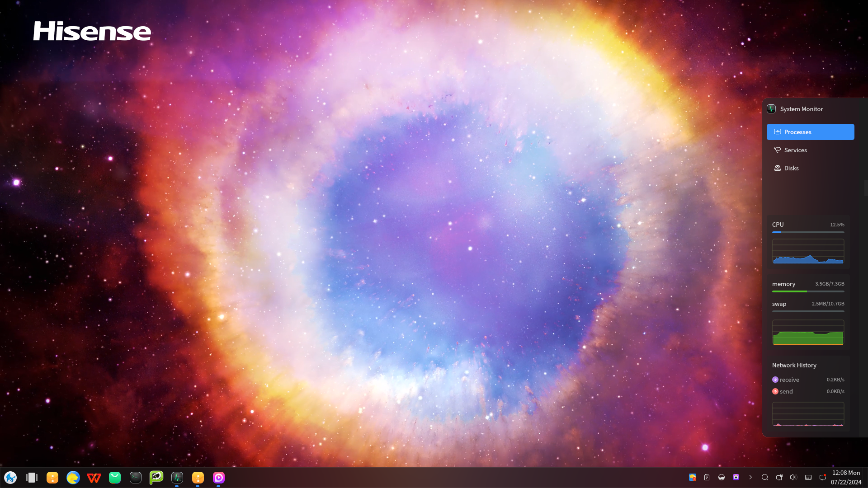Open the green app store bag icon

tap(115, 478)
